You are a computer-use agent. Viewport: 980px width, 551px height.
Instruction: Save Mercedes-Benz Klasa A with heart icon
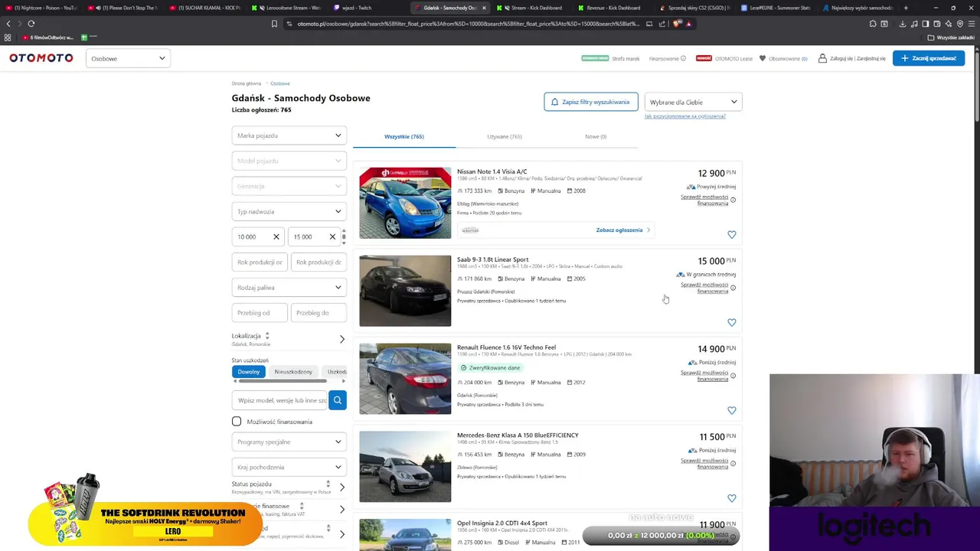732,498
